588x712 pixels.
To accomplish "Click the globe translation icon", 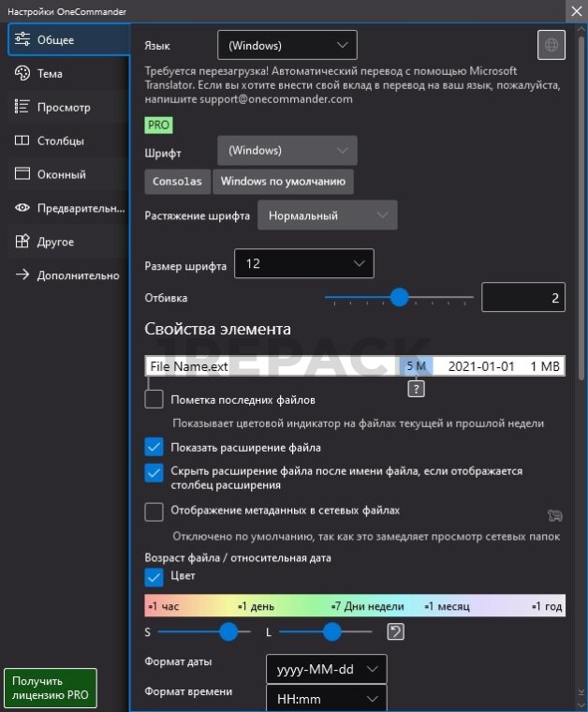I will 551,45.
